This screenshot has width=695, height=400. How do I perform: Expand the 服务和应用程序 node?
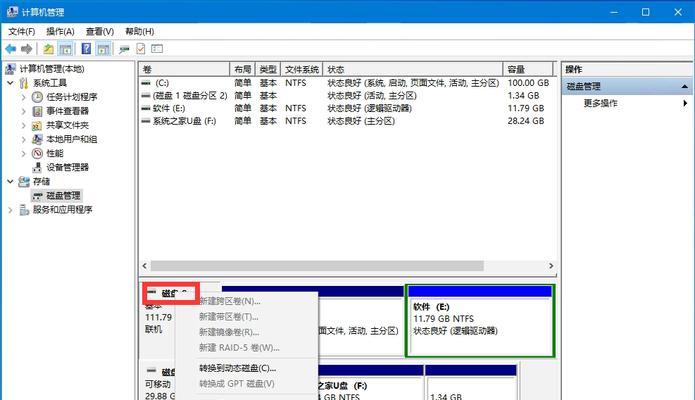tap(10, 210)
